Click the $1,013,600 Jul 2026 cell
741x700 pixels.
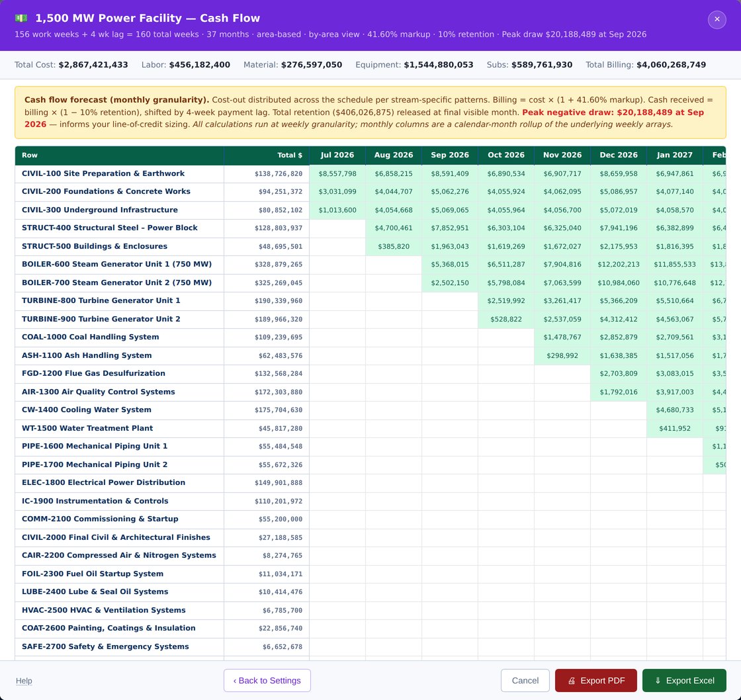click(x=337, y=210)
